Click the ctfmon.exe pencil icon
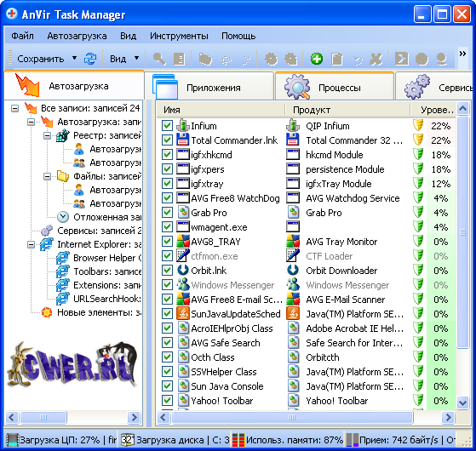The width and height of the screenshot is (476, 451). coord(183,255)
